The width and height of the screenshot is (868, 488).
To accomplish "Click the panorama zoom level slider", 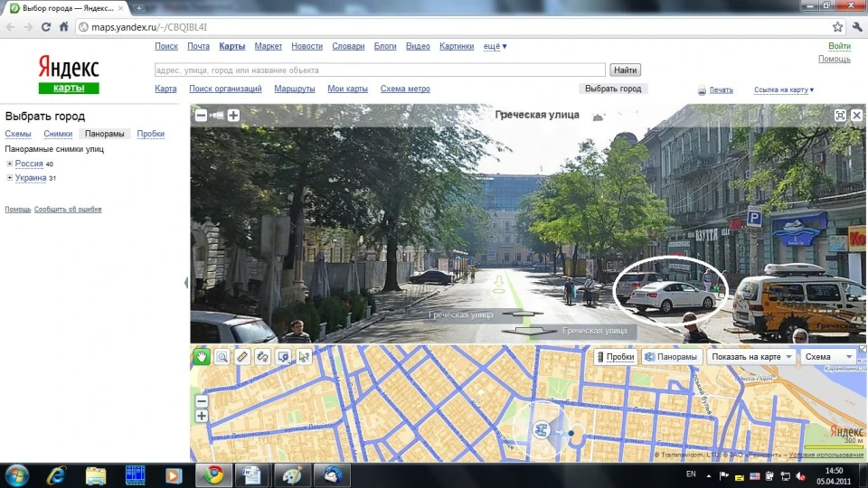I will click(217, 115).
